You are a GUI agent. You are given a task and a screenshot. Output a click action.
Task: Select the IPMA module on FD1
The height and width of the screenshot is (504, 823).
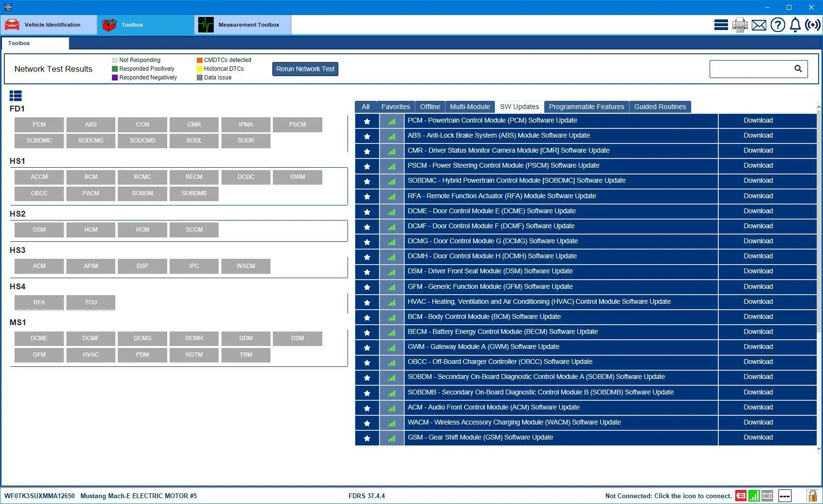246,125
